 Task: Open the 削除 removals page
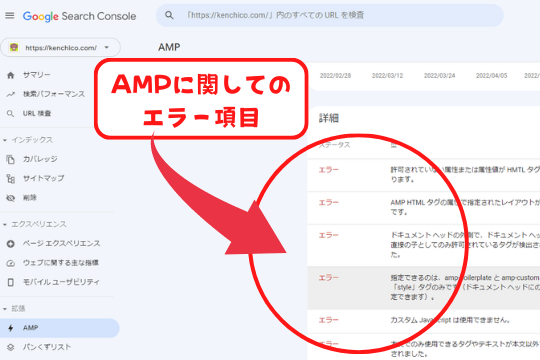30,197
